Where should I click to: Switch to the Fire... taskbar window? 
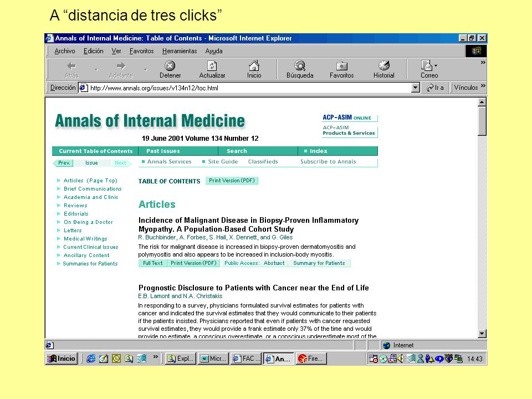311,359
